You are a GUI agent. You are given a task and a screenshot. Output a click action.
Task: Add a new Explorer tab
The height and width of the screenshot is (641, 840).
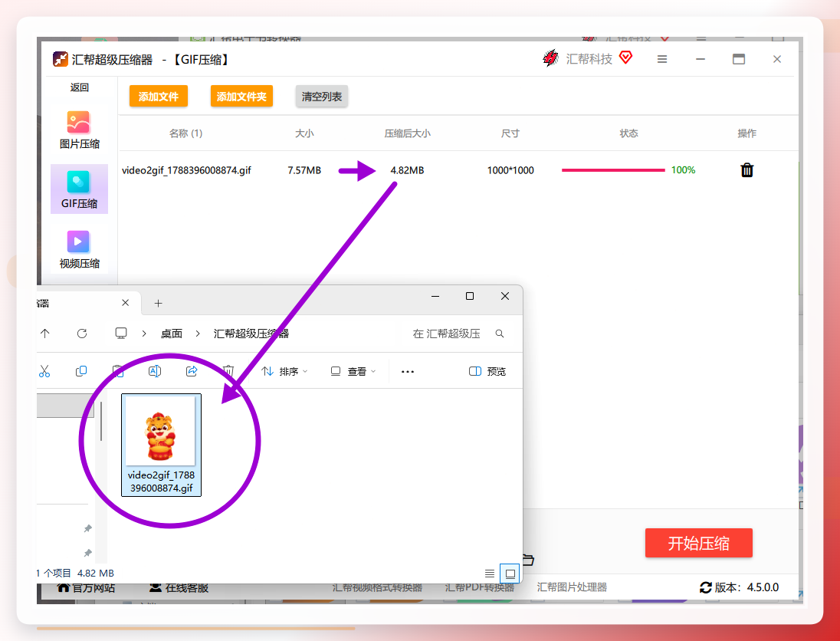click(158, 304)
